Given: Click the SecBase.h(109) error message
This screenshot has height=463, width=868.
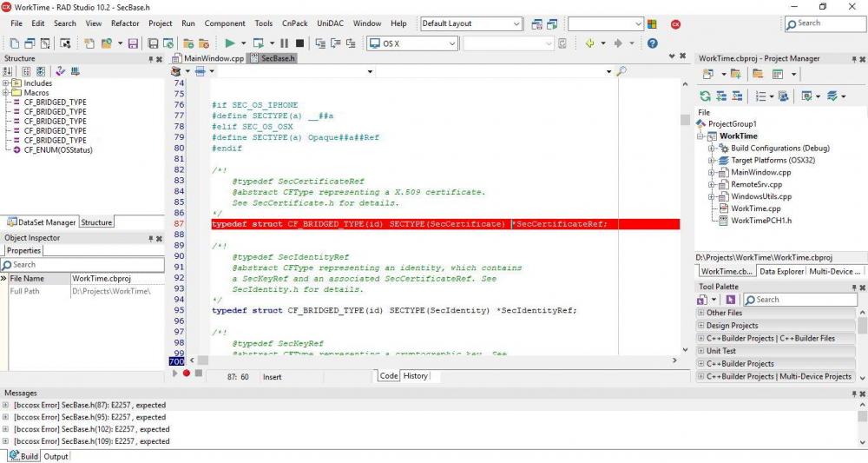Looking at the screenshot, I should [x=91, y=441].
